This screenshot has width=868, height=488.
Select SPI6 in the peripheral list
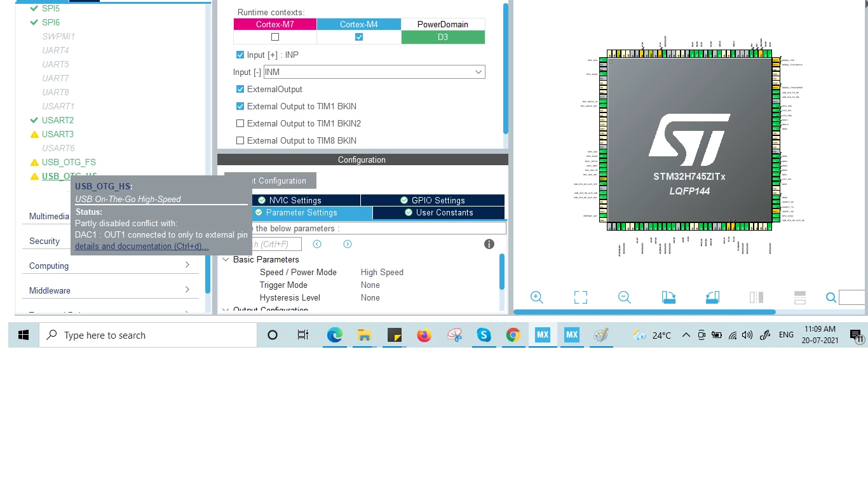tap(51, 22)
